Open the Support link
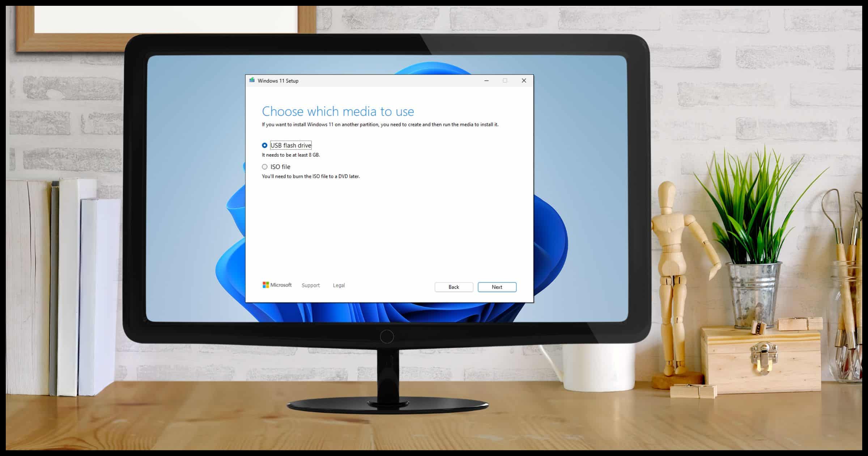The width and height of the screenshot is (868, 456). (x=310, y=285)
